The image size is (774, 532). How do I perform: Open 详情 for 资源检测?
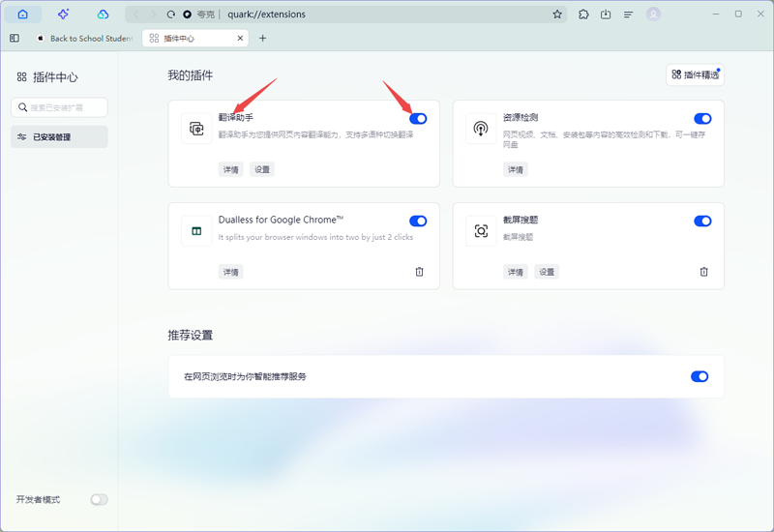point(516,169)
